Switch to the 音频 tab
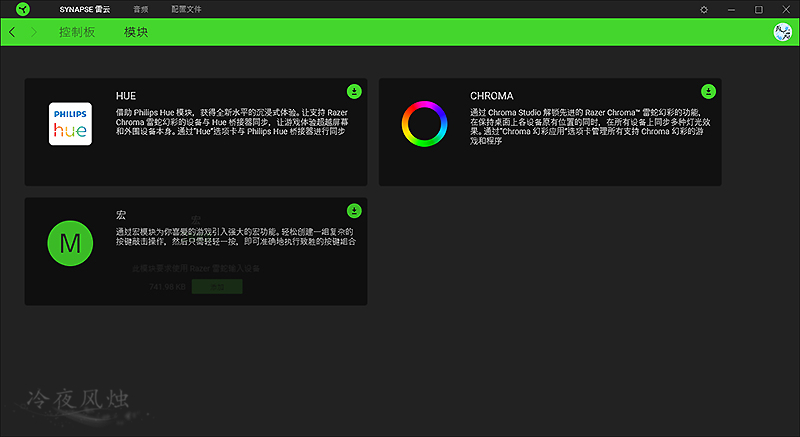The image size is (800, 437). click(x=141, y=10)
